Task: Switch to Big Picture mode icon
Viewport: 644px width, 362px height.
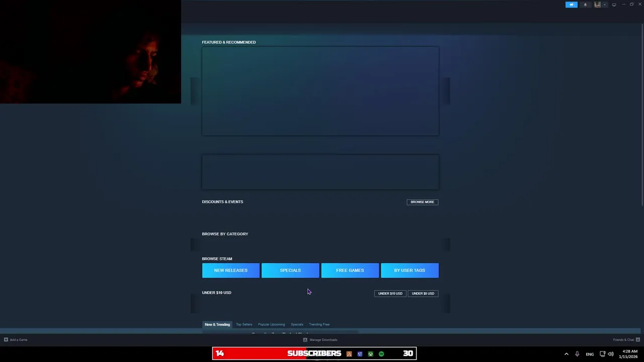Action: click(x=614, y=5)
